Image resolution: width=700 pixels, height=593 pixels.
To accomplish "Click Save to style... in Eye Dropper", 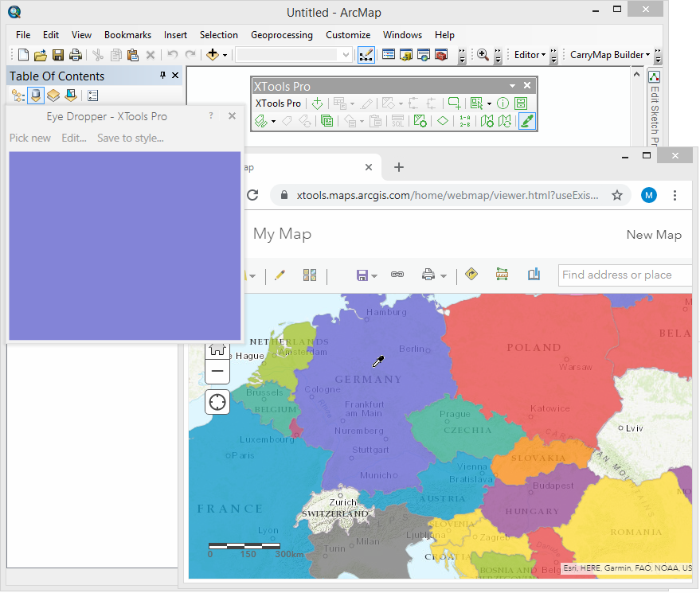I will (131, 138).
